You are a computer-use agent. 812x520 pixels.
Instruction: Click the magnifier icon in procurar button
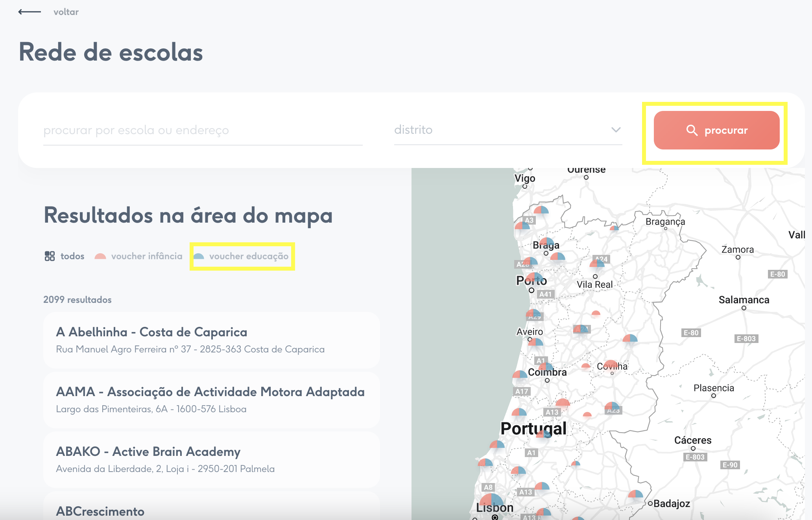[692, 130]
